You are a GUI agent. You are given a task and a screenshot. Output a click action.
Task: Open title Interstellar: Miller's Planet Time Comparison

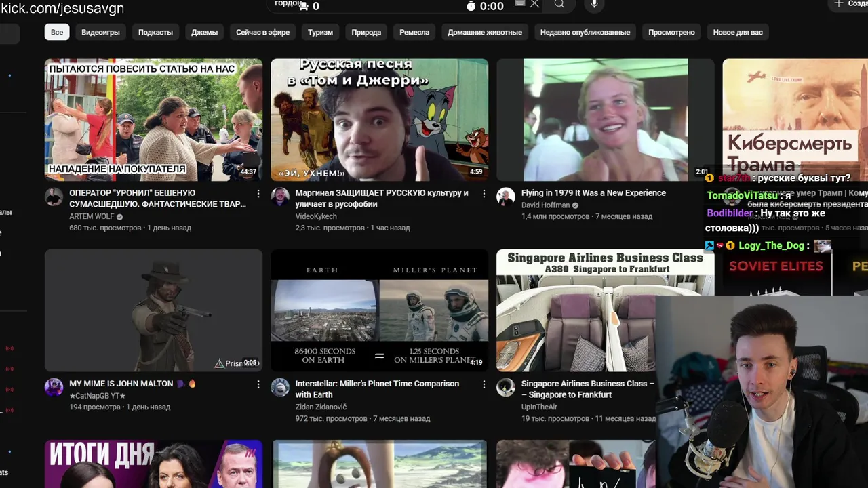pyautogui.click(x=377, y=389)
